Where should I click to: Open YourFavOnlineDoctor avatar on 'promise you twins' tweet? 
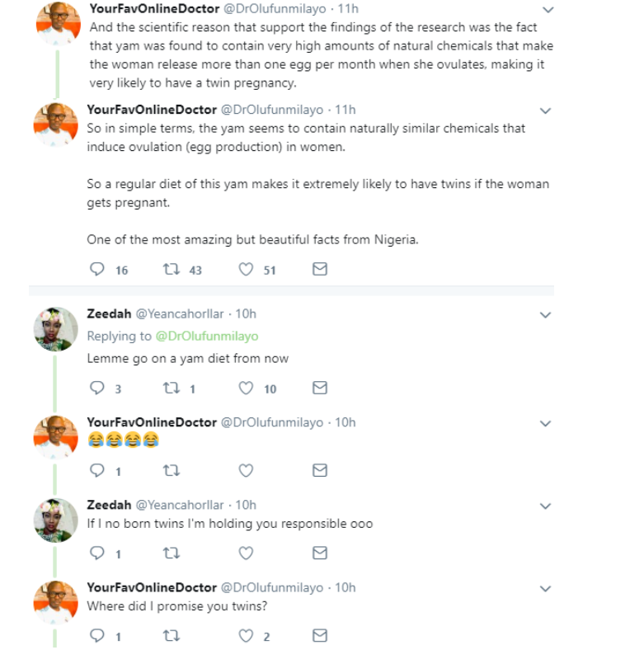point(55,602)
